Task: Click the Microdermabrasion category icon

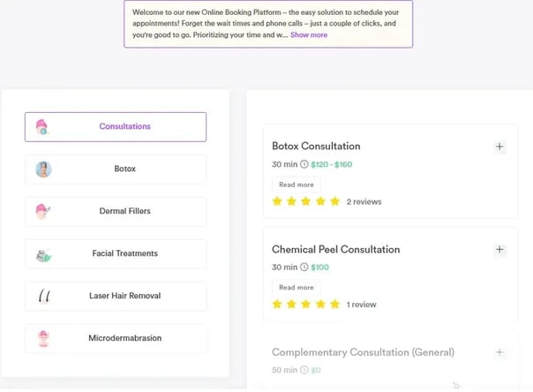Action: coord(43,338)
